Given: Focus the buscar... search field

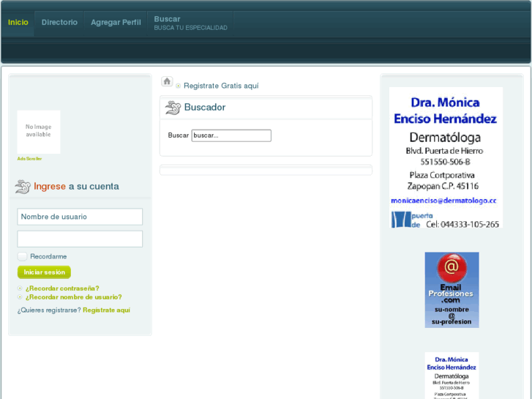Looking at the screenshot, I should click(x=231, y=135).
